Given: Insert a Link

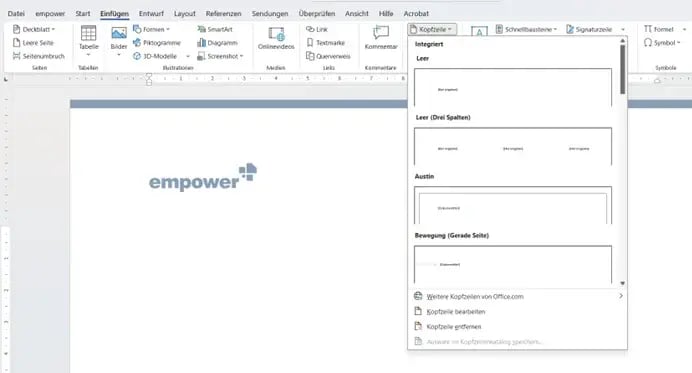Looking at the screenshot, I should click(317, 29).
